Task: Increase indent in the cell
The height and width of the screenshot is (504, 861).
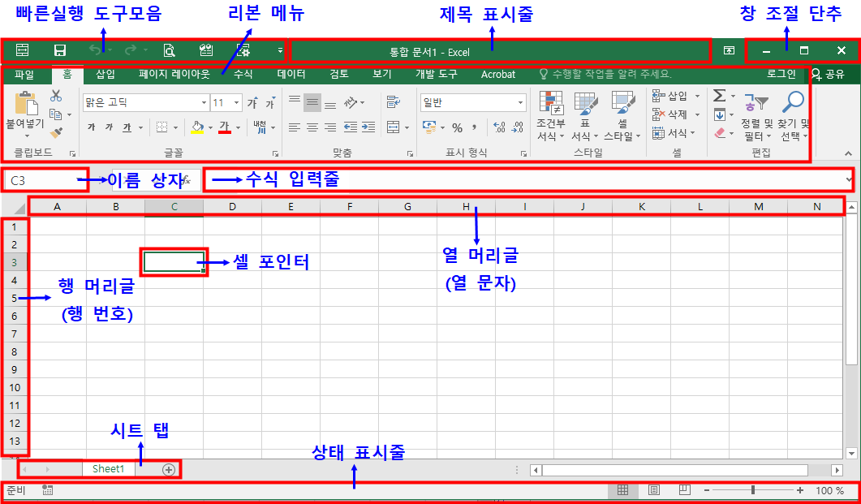Action: [368, 127]
